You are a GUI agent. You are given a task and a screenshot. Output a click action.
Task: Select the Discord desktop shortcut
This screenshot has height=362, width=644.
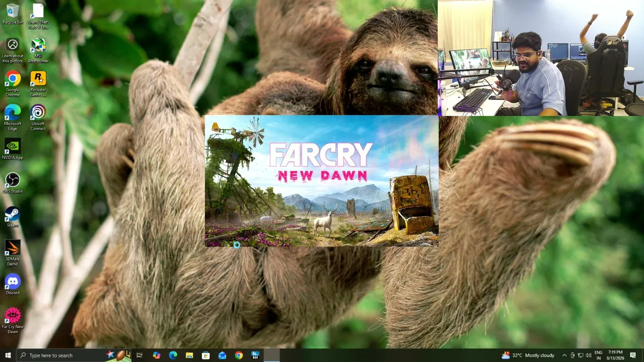tap(13, 285)
